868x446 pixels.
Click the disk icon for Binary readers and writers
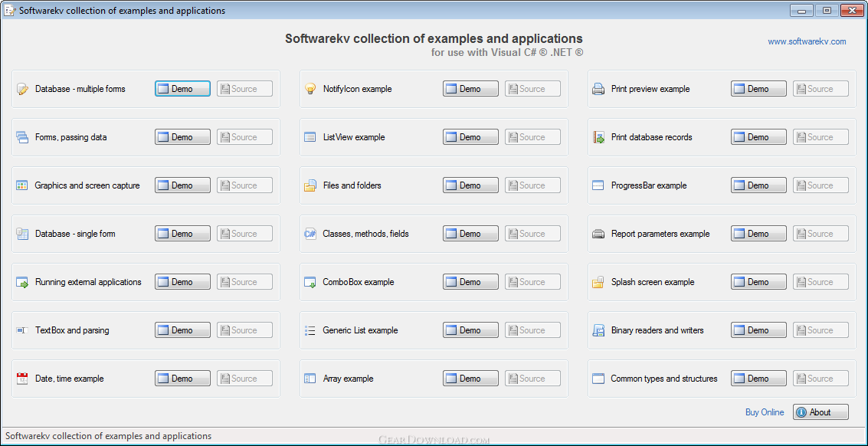598,330
